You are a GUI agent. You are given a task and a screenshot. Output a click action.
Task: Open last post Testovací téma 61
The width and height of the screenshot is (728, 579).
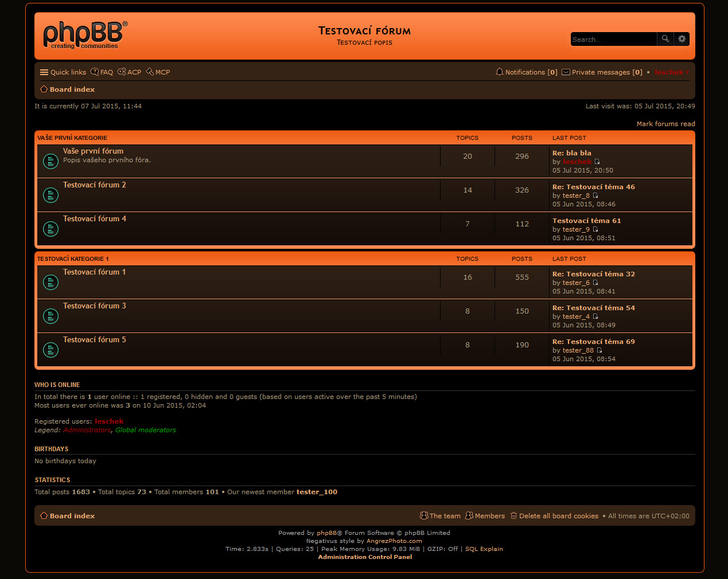click(x=586, y=221)
